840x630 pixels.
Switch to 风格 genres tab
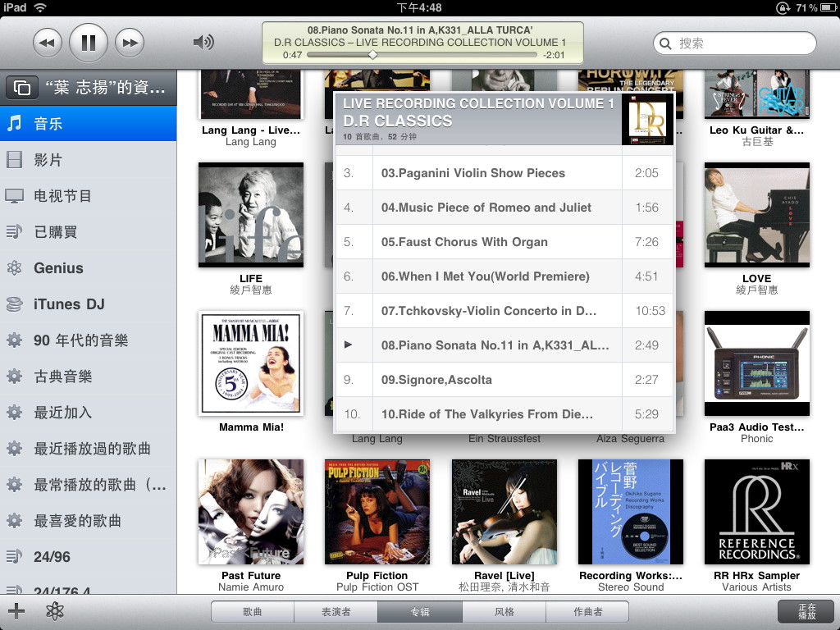point(504,612)
